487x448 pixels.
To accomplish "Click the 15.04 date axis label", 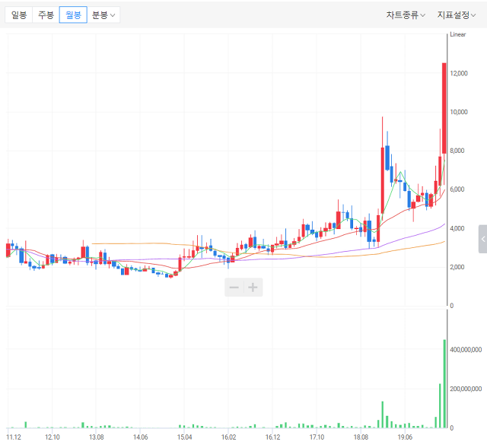I will click(184, 437).
